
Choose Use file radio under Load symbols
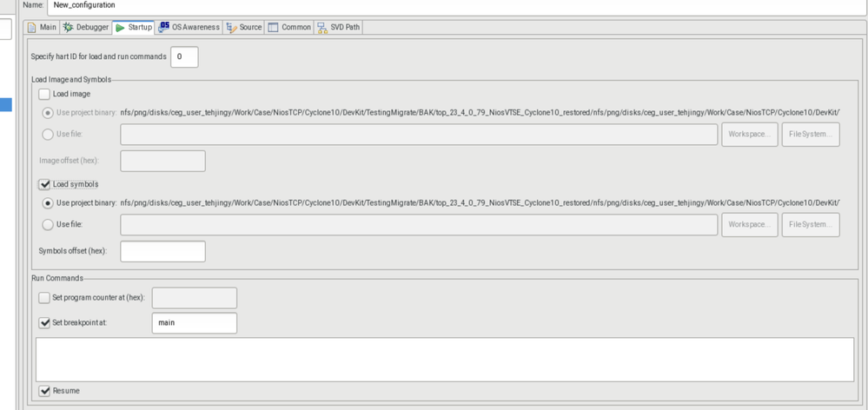coord(48,225)
